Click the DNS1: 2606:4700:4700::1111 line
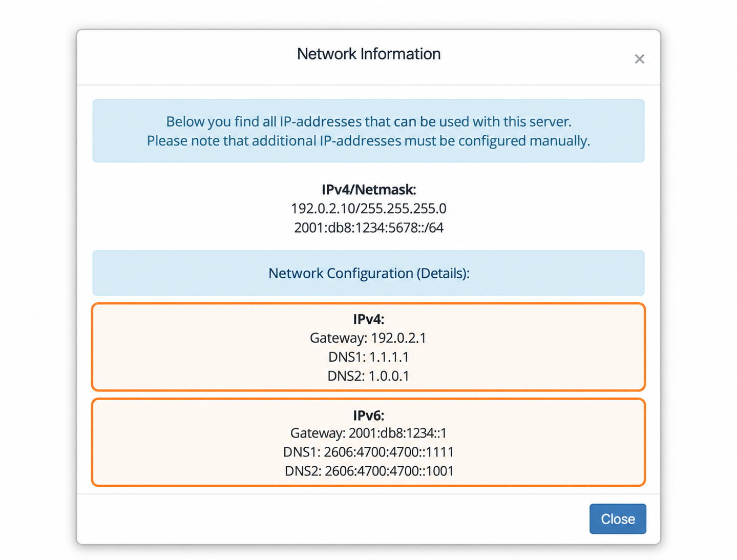Image resolution: width=737 pixels, height=560 pixels. click(x=369, y=452)
